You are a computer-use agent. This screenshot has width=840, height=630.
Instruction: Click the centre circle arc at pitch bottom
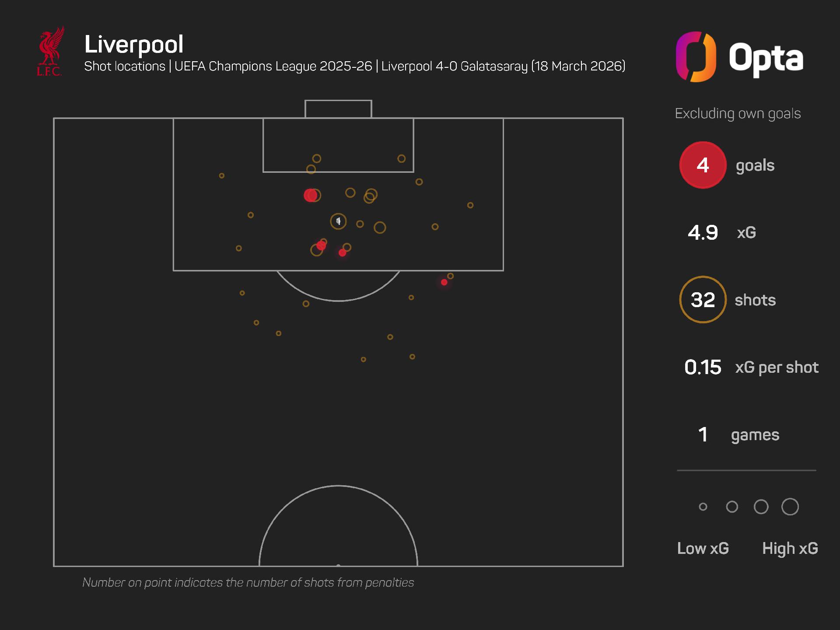click(338, 486)
